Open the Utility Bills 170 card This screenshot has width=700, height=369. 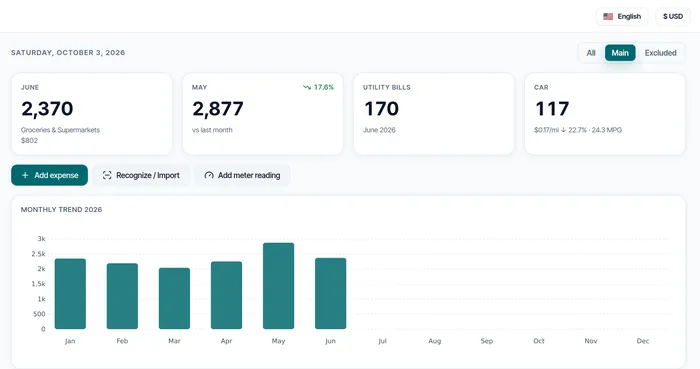click(434, 114)
